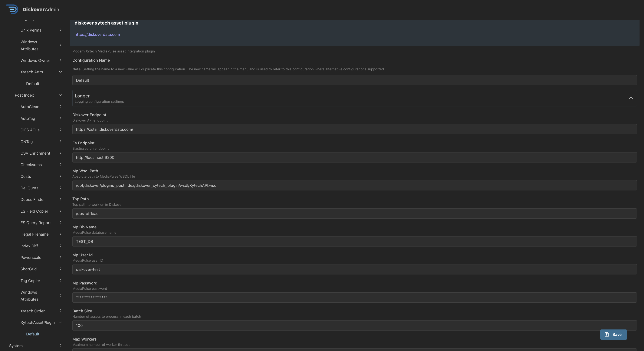644x351 pixels.
Task: Select Default under XytechAssetPlugin
Action: pyautogui.click(x=33, y=334)
